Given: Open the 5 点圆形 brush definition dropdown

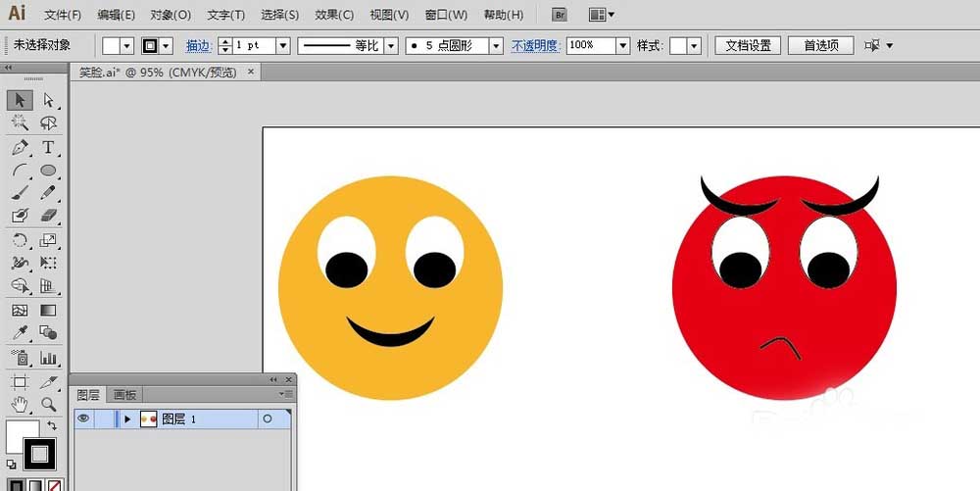Looking at the screenshot, I should [x=496, y=46].
